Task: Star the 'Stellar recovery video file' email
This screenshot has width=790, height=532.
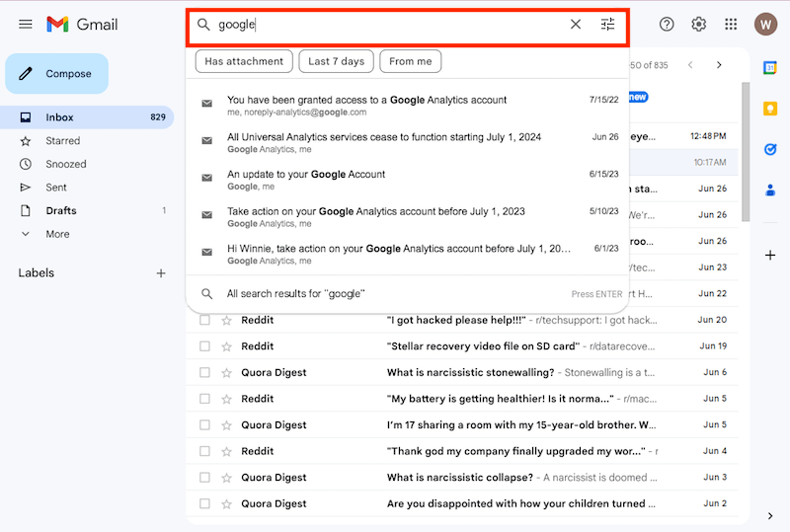Action: [x=227, y=346]
